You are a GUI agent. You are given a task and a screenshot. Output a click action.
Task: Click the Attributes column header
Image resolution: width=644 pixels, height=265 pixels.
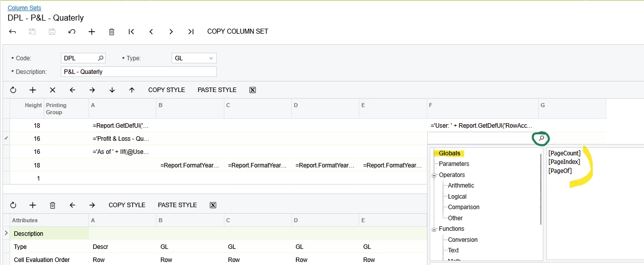49,220
